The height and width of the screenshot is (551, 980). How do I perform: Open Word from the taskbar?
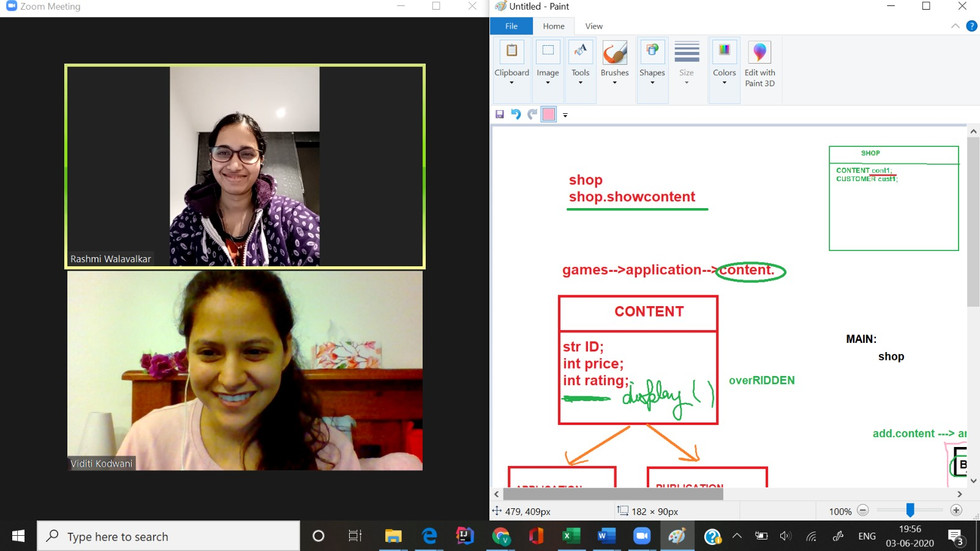coord(606,536)
